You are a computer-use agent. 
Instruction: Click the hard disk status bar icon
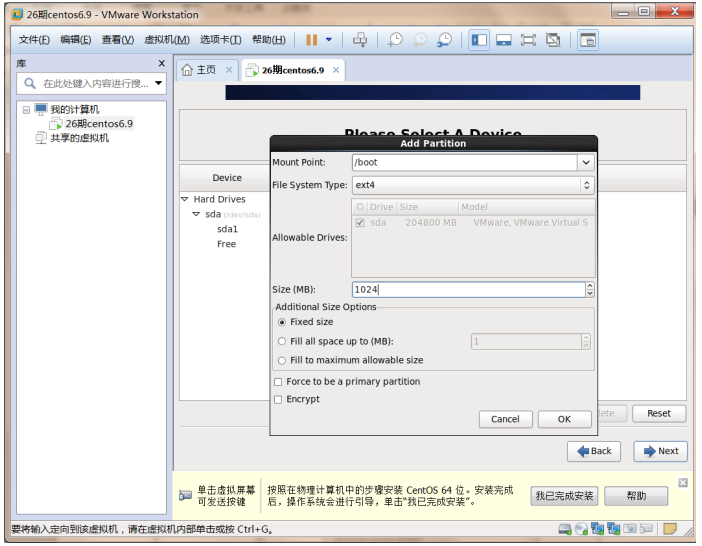pos(565,529)
